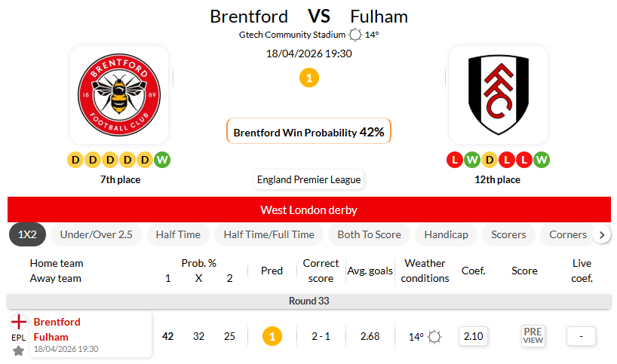Click Brentford's green W form badge
Image resolution: width=617 pixels, height=364 pixels.
tap(162, 160)
